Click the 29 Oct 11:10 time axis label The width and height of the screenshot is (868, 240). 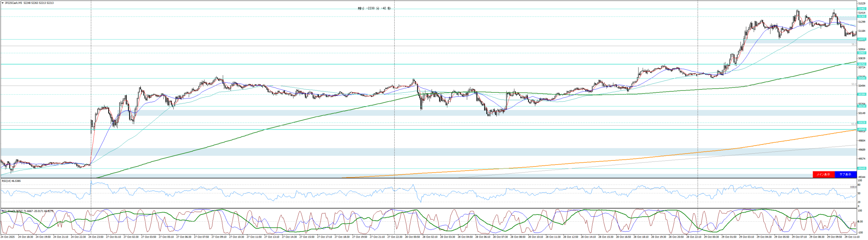coord(852,237)
